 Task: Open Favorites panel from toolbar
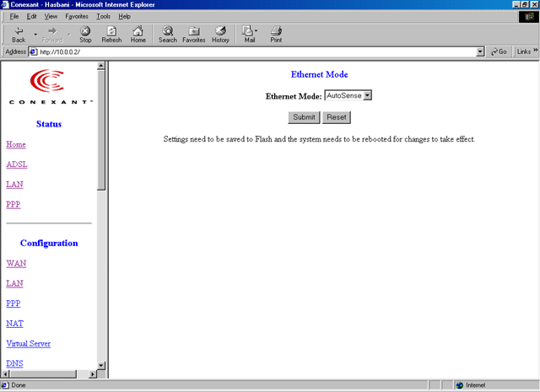pyautogui.click(x=193, y=34)
